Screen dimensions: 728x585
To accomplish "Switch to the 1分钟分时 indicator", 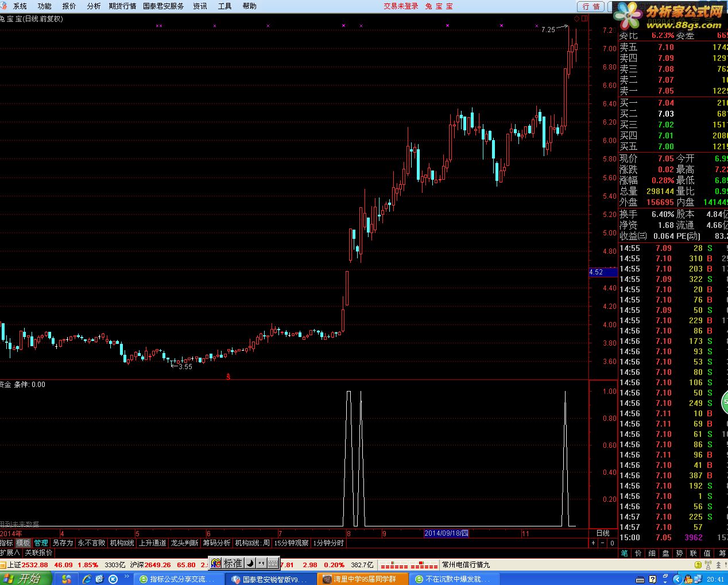I will click(x=328, y=543).
